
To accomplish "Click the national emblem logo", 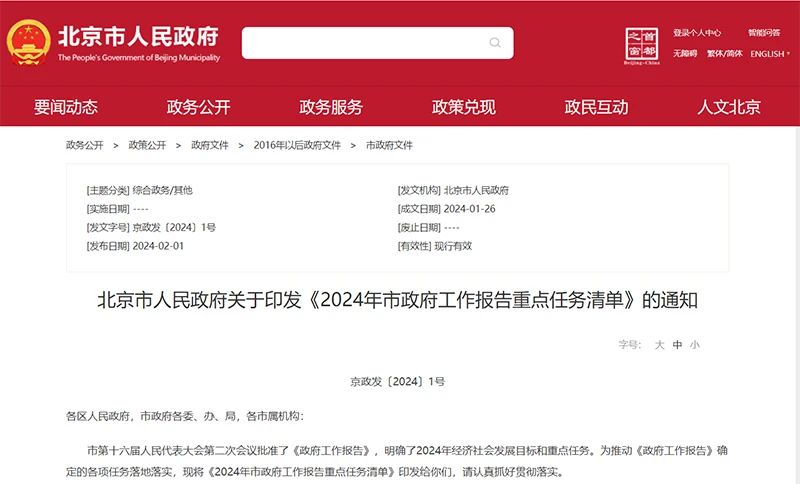I will (28, 43).
